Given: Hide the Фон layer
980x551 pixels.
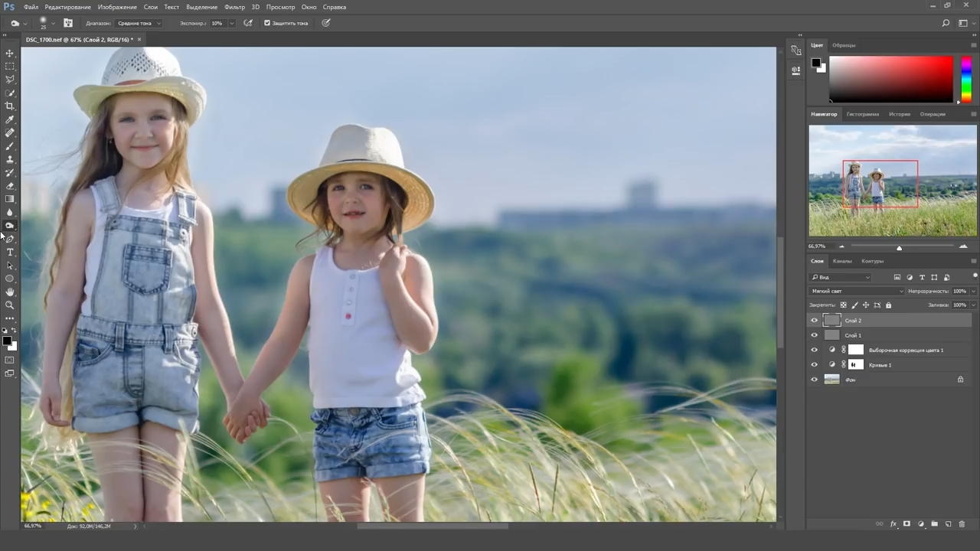Looking at the screenshot, I should coord(814,380).
